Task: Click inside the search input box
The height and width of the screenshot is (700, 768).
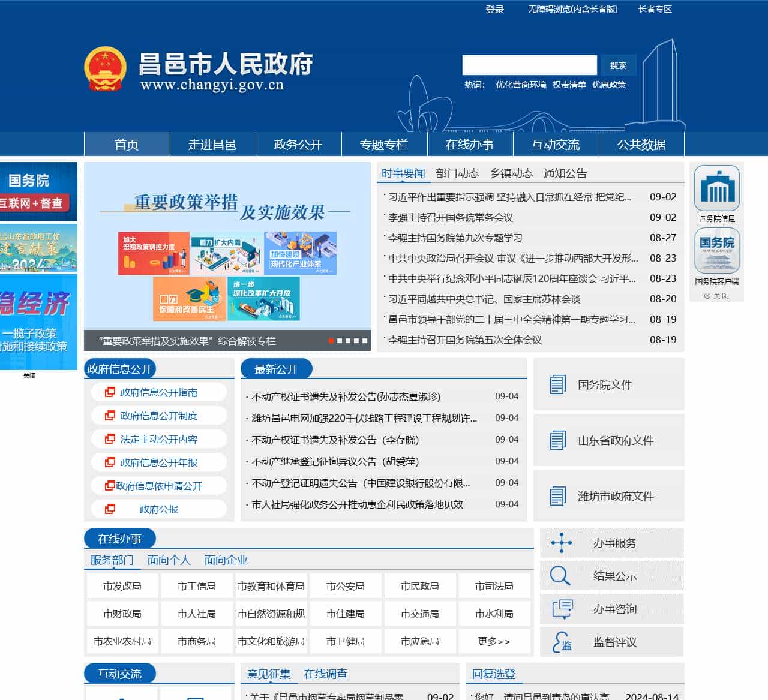Action: [x=529, y=64]
